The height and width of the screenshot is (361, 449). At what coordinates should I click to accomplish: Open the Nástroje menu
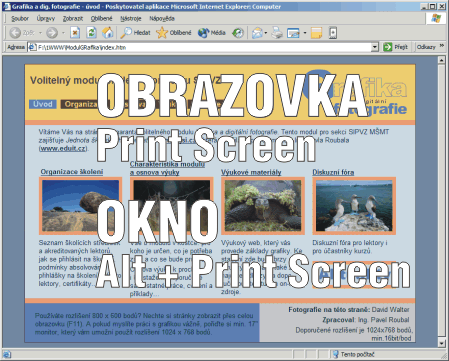coord(131,18)
